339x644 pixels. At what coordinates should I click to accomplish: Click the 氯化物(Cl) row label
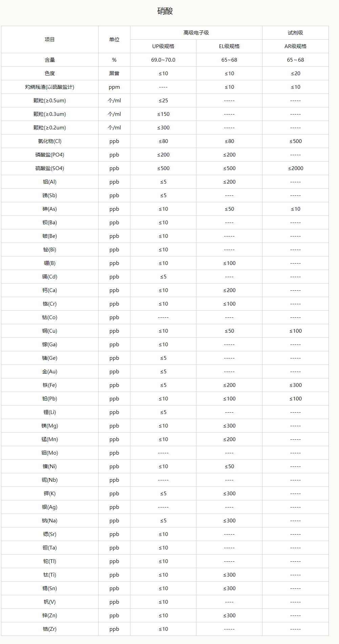50,141
